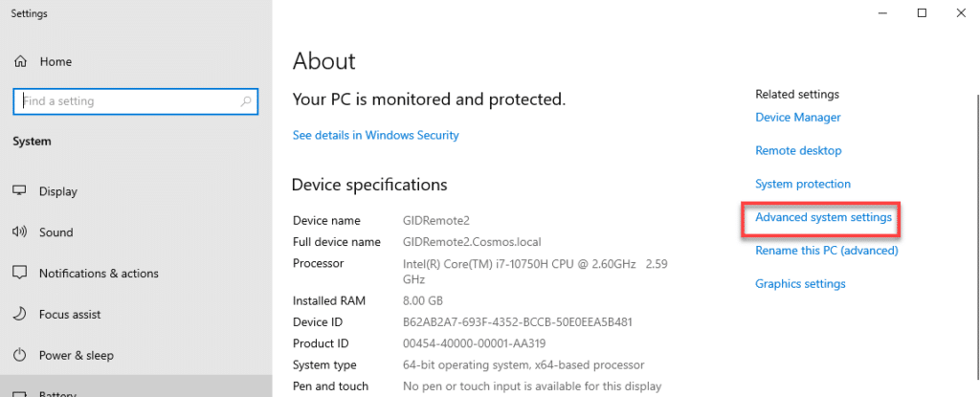The height and width of the screenshot is (397, 980).
Task: Open Power & sleep settings
Action: click(76, 356)
